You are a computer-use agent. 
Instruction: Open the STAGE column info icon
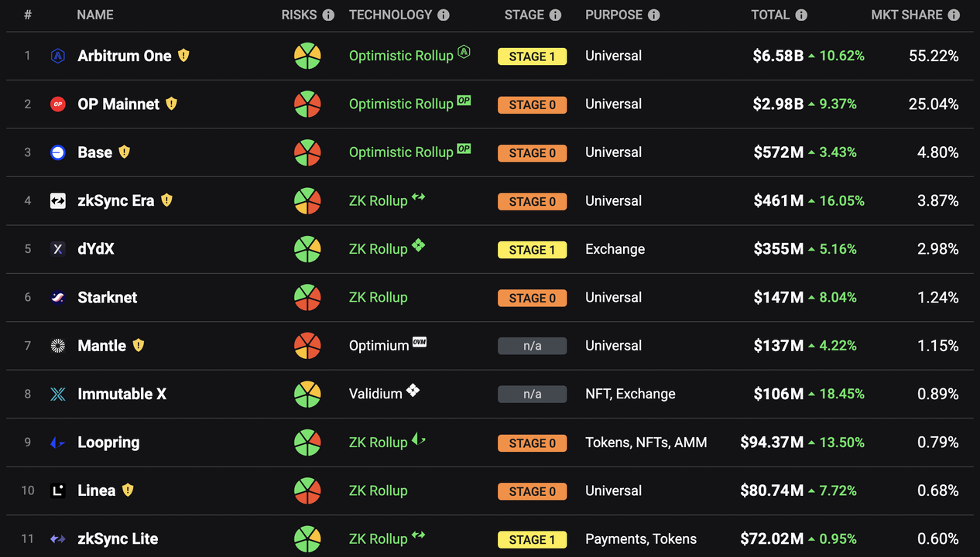coord(555,15)
